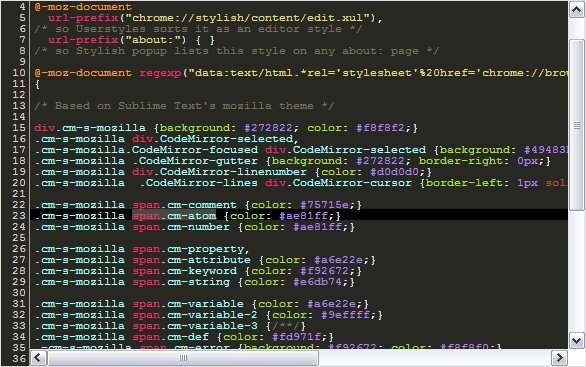Click highlighted 'span.cm-atom' on line 23
Screen dimensions: 586x367
174,216
